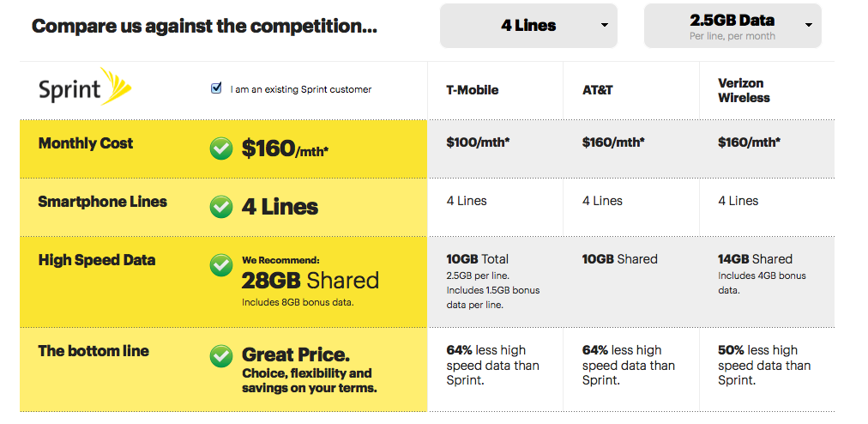Open the 4 Lines dropdown
Image resolution: width=868 pixels, height=424 pixels.
pyautogui.click(x=528, y=26)
